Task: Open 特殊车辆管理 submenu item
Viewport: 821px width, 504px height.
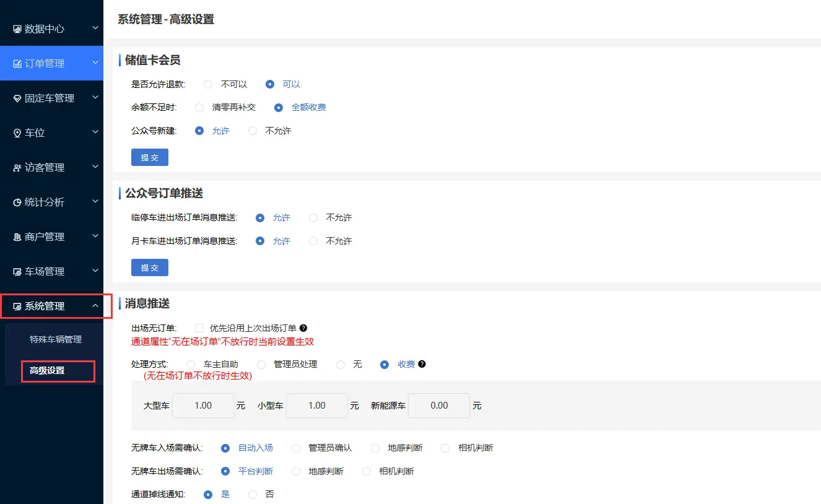Action: 56,339
